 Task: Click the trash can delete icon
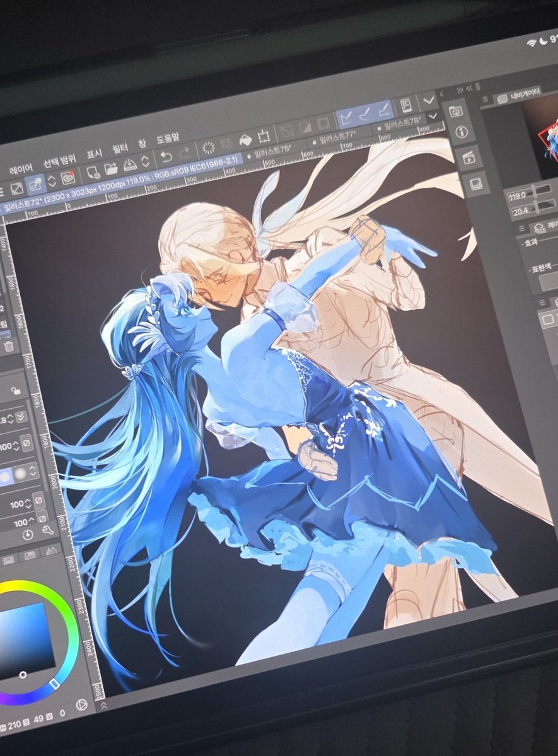[x=9, y=346]
